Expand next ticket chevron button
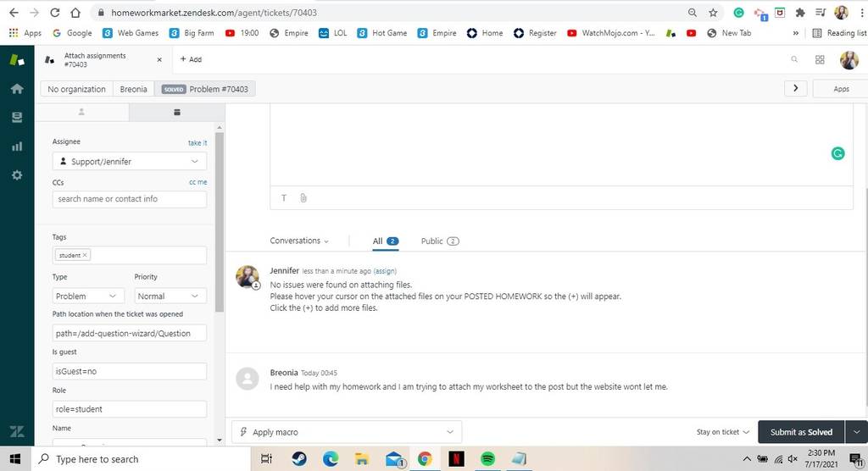 click(795, 88)
